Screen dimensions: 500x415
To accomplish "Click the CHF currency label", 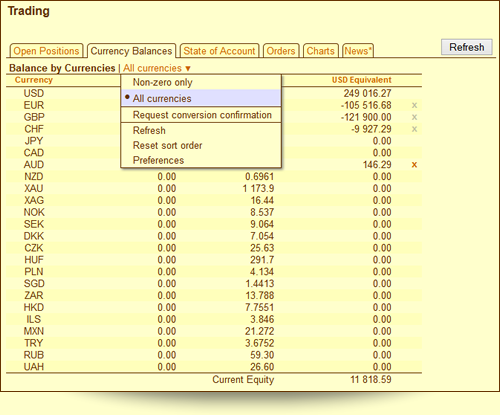I will point(34,129).
